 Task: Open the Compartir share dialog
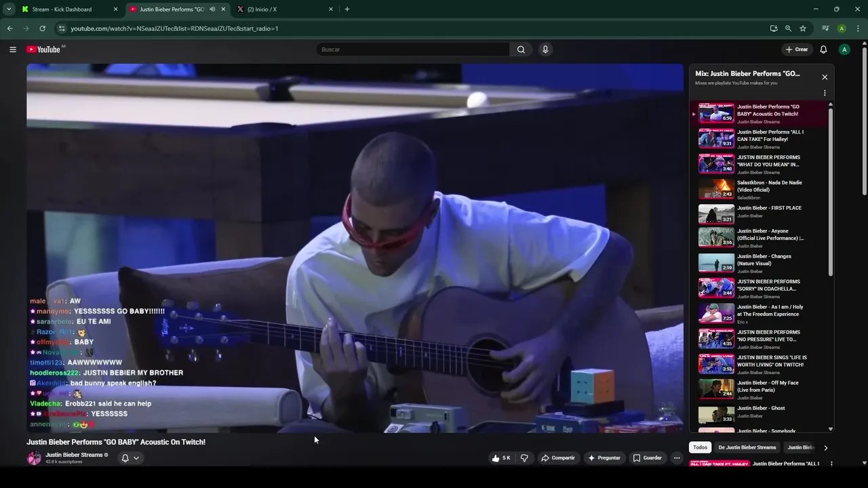557,458
